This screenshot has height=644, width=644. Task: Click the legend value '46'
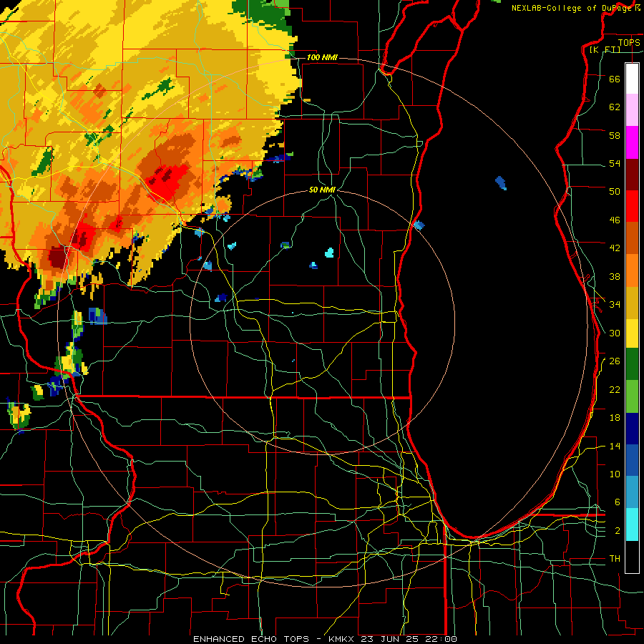point(615,220)
